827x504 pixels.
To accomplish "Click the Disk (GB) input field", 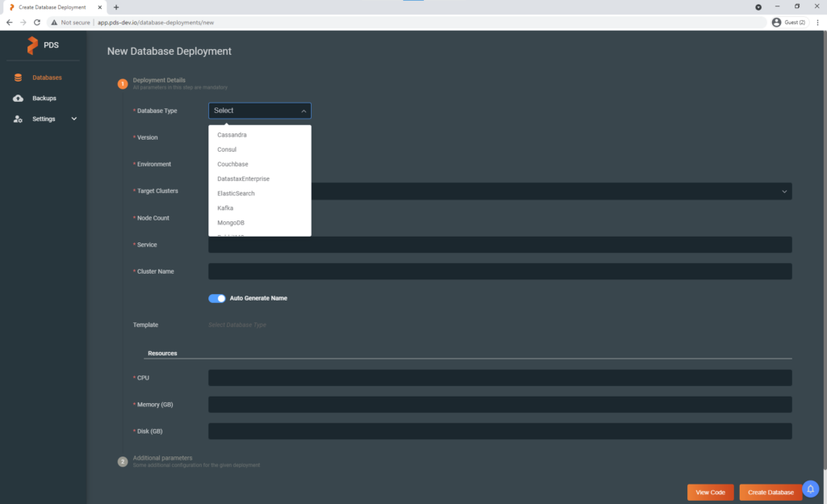I will [500, 431].
